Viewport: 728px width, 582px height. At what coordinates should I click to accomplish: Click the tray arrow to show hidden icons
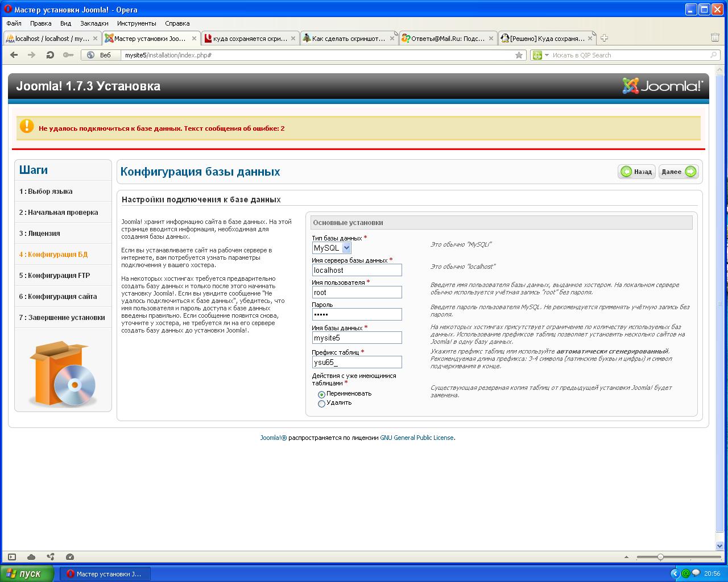point(675,573)
